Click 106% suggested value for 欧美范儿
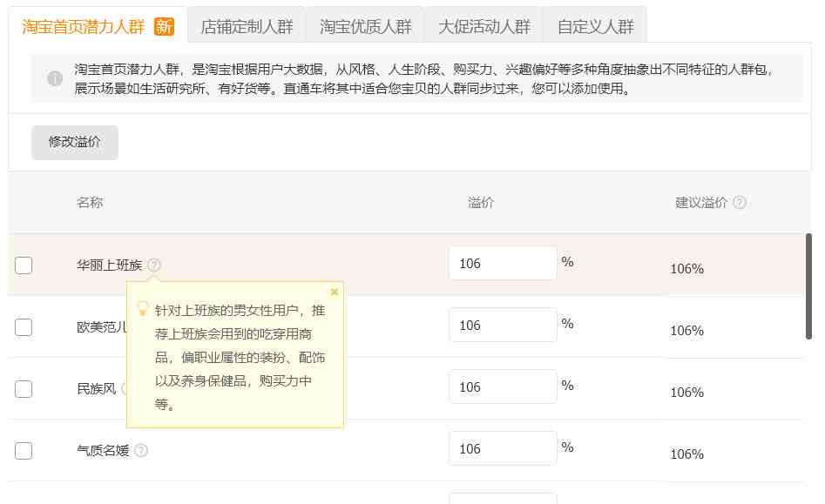The image size is (825, 504). (x=686, y=331)
